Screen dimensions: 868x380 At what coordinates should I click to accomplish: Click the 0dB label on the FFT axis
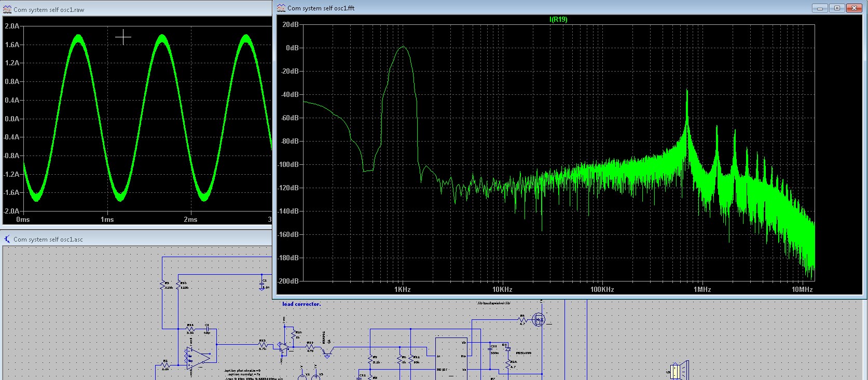(293, 48)
